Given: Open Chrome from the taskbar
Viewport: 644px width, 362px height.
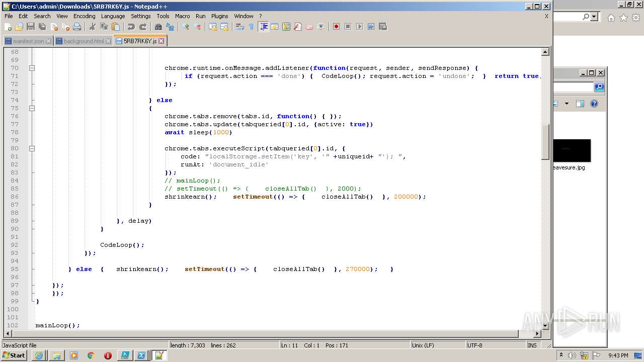Looking at the screenshot, I should coord(91,355).
